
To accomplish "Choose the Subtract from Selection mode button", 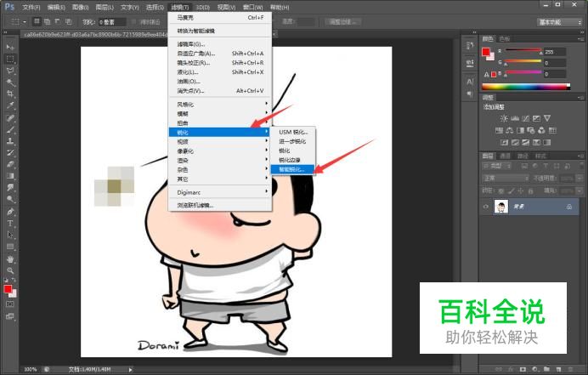I will point(58,22).
